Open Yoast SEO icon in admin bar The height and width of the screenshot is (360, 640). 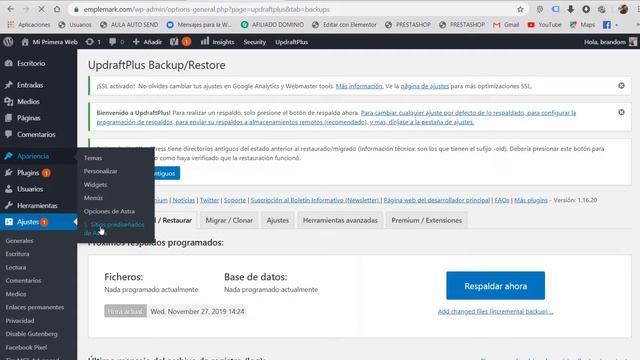[180, 42]
